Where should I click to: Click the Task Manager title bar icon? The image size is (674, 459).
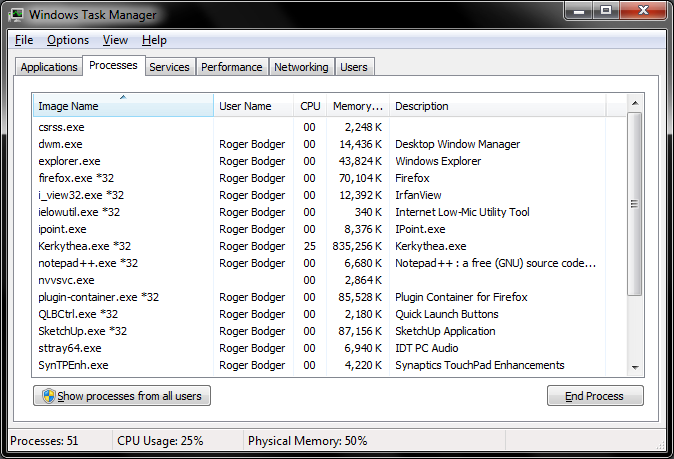[x=16, y=14]
